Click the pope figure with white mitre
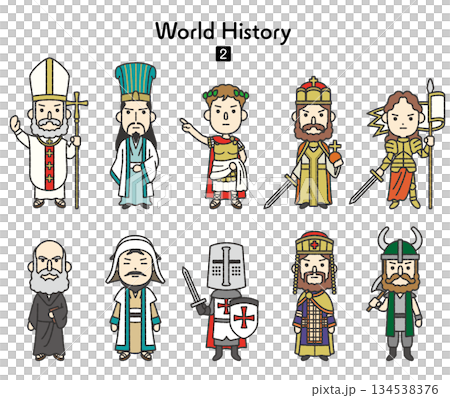 [x=48, y=133]
